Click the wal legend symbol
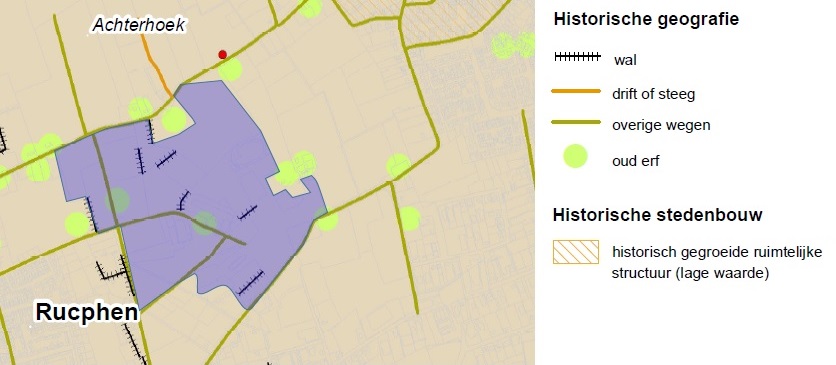 click(x=577, y=56)
